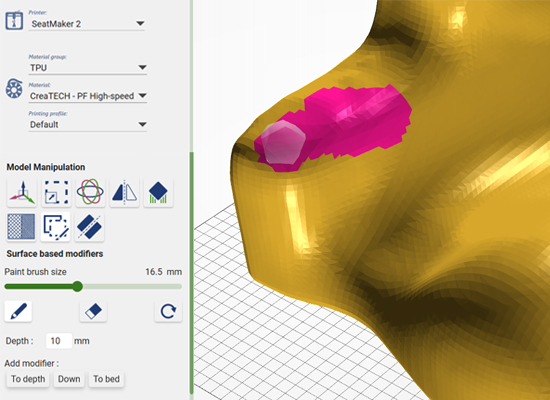Click the Model Manipulation heading
Screen dimensions: 550x400
pos(46,167)
